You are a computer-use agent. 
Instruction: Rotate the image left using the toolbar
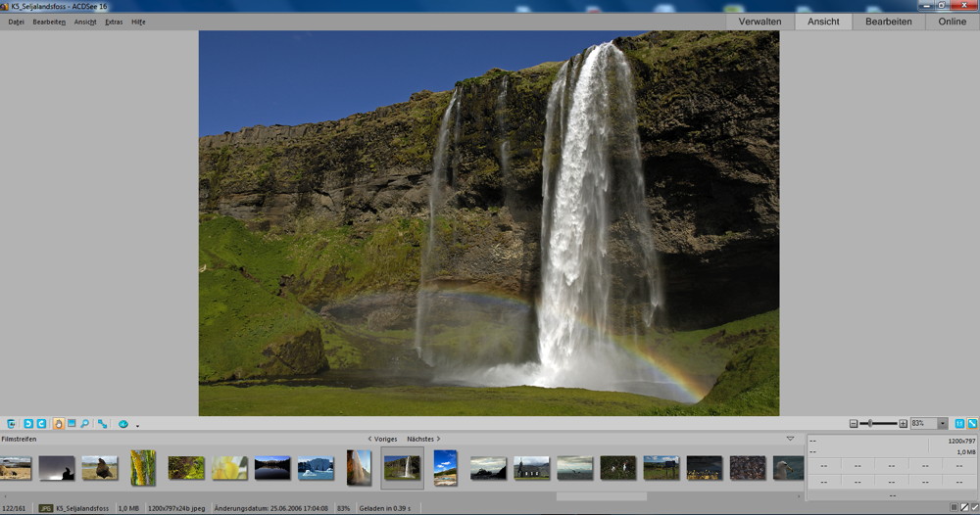(28, 424)
